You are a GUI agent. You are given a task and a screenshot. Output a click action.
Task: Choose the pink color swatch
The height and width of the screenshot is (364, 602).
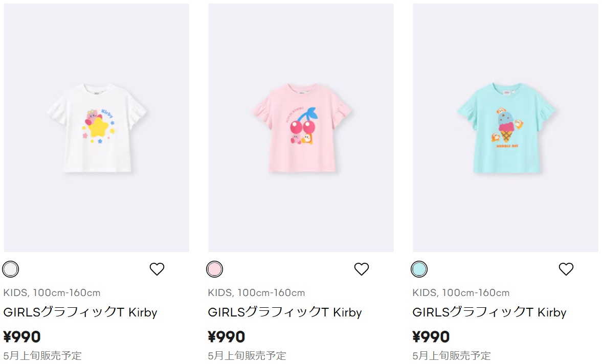(x=215, y=269)
